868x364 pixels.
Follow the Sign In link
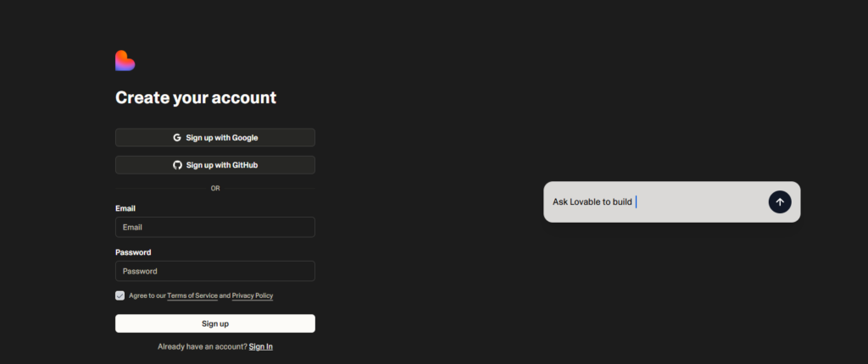coord(261,347)
